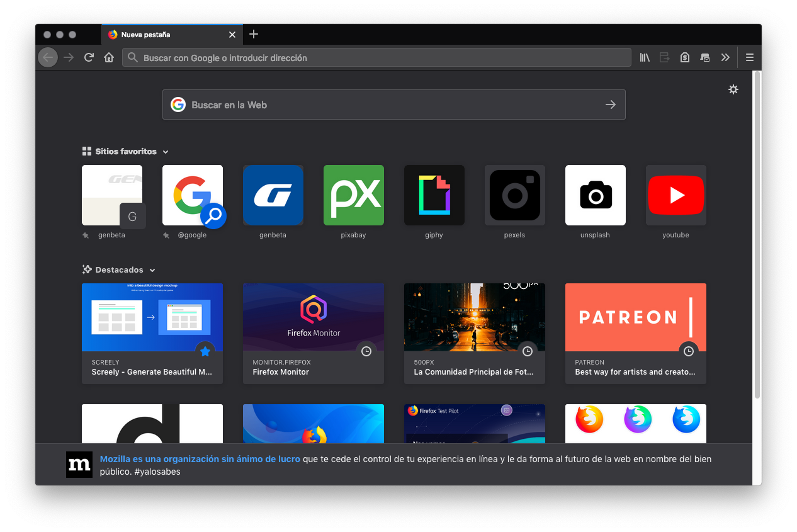This screenshot has width=797, height=532.
Task: Open the Library bookmarks icon
Action: coord(645,57)
